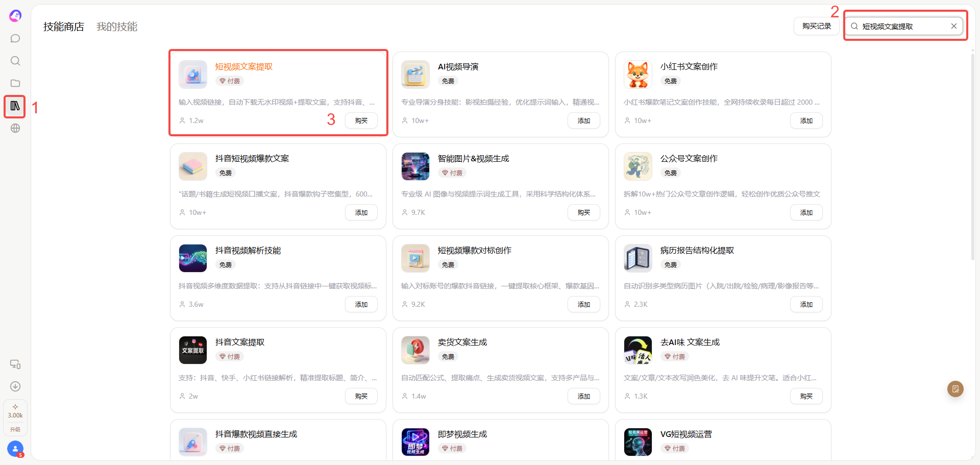Add the 抖音视频解析技能 skill
The image size is (980, 465).
pyautogui.click(x=361, y=304)
